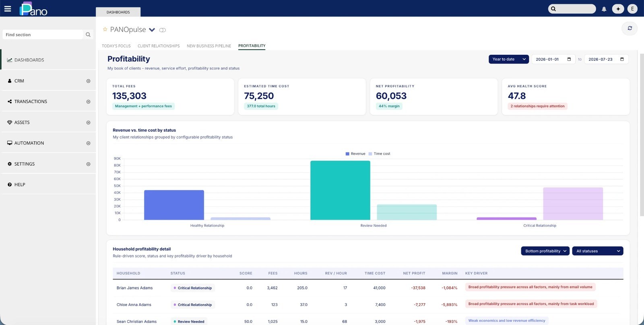Click Sean Christian Adams Review Needed badge
Screen dimensions: 644x325
coord(189,321)
